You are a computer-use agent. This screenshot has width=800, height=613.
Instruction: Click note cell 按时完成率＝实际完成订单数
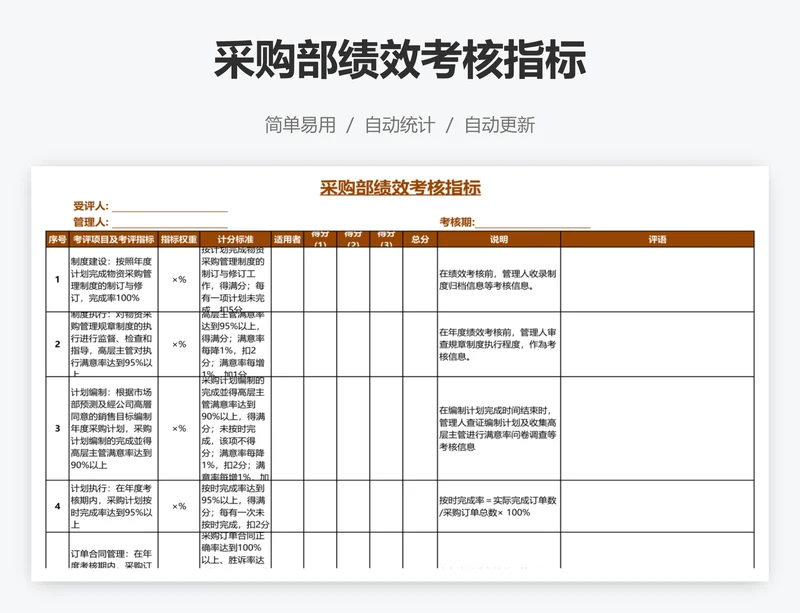coord(499,506)
